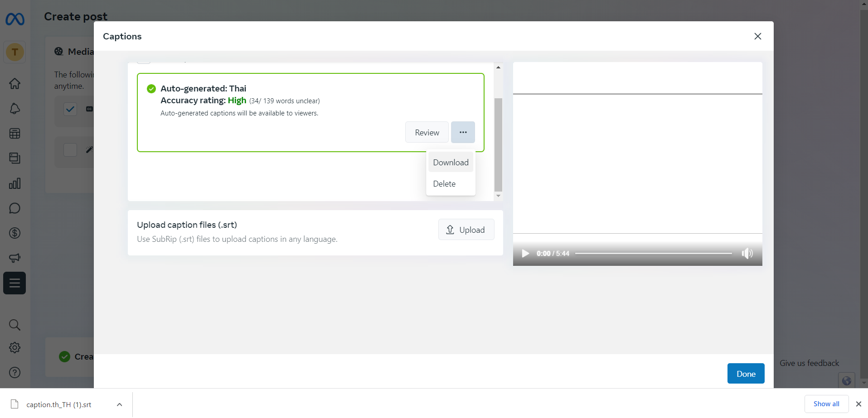Open the Help question mark icon
The image size is (868, 418).
coord(15,373)
